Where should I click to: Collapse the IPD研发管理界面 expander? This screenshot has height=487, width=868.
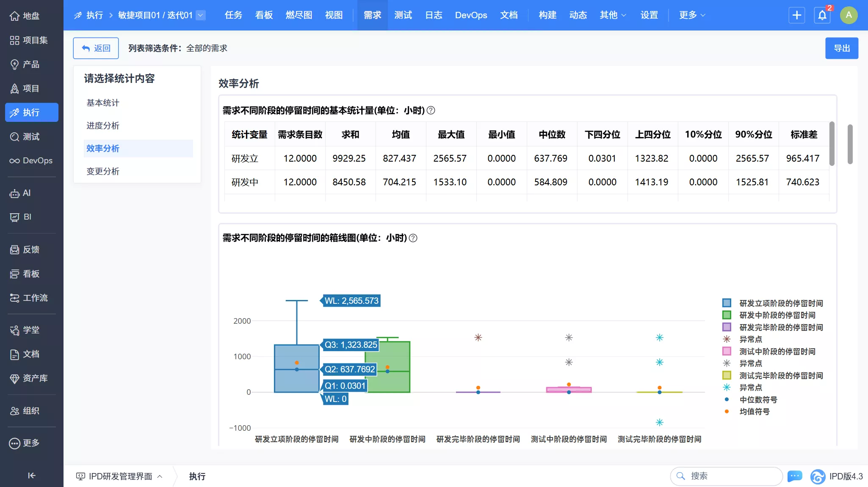tap(160, 476)
